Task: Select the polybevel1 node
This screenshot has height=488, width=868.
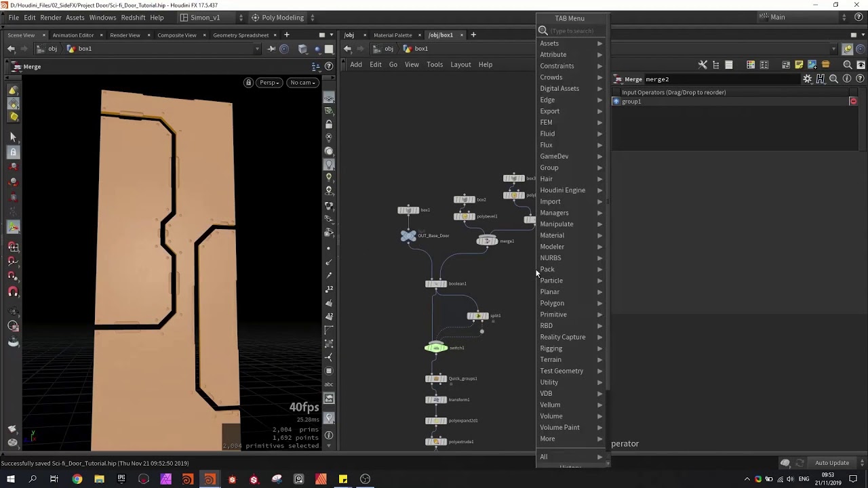Action: [x=465, y=216]
